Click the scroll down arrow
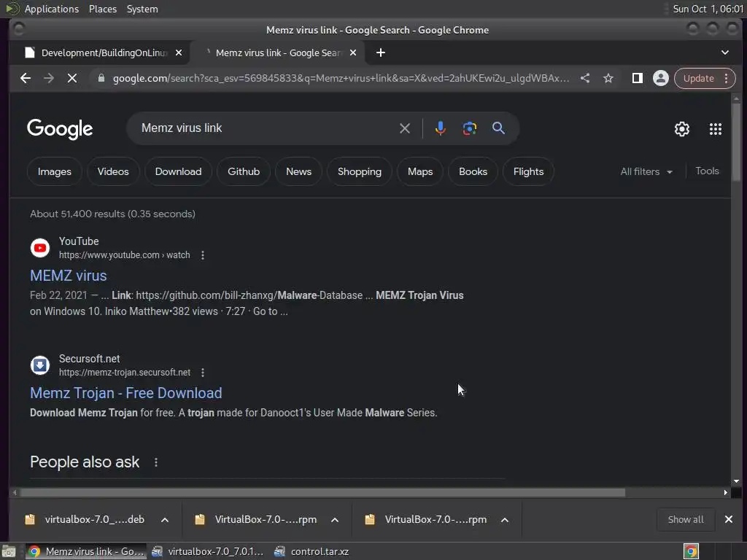Image resolution: width=747 pixels, height=560 pixels. pyautogui.click(x=736, y=481)
